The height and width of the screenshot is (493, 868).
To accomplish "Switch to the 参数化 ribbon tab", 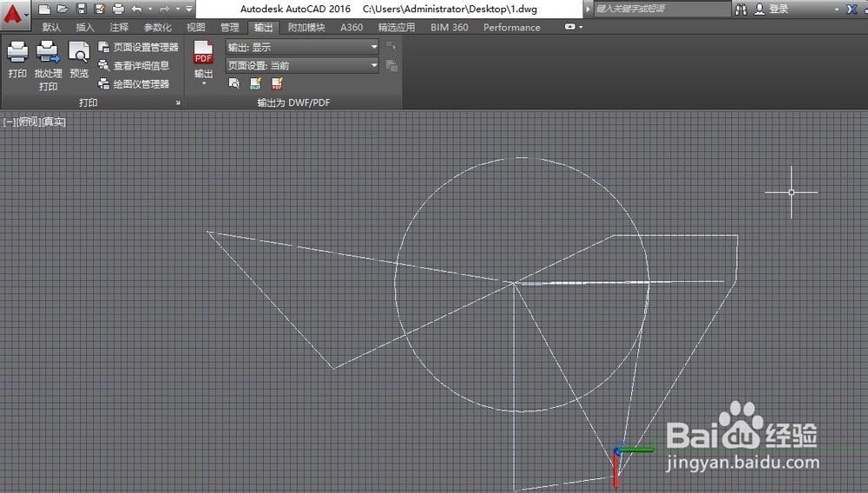I will pyautogui.click(x=157, y=27).
